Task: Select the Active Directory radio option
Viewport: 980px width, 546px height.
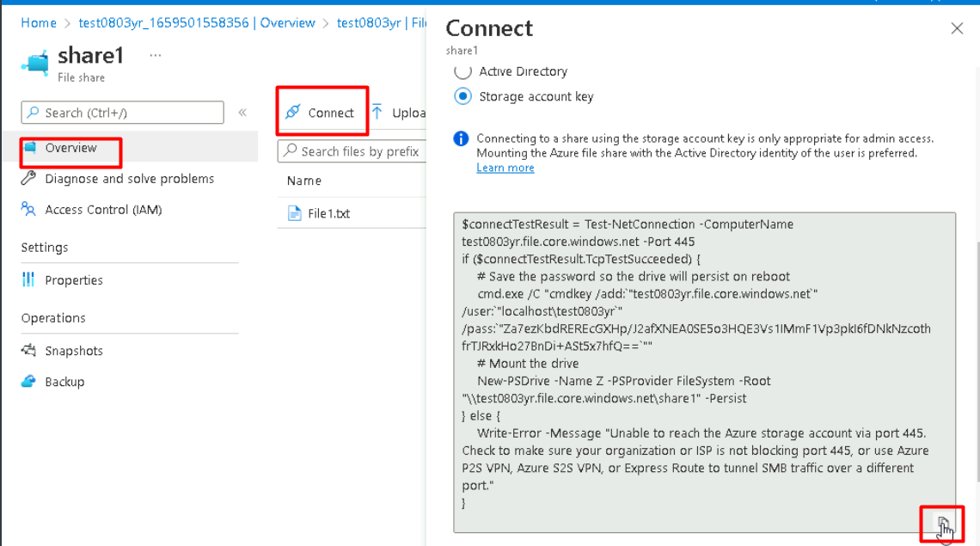Action: click(462, 71)
